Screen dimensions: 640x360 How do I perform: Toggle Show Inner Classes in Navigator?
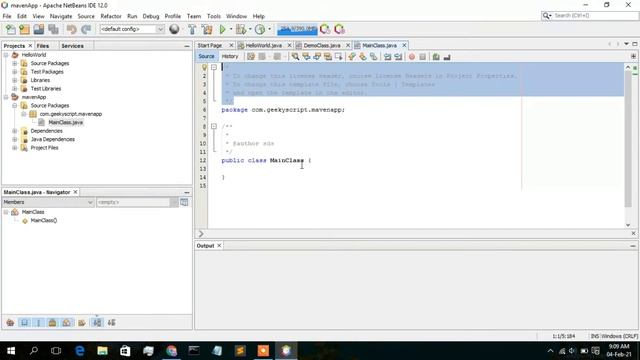coord(67,322)
